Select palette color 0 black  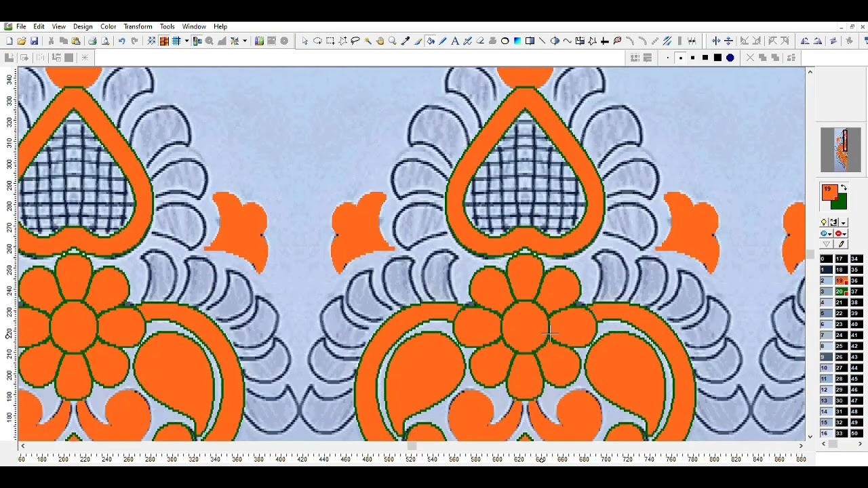[825, 259]
